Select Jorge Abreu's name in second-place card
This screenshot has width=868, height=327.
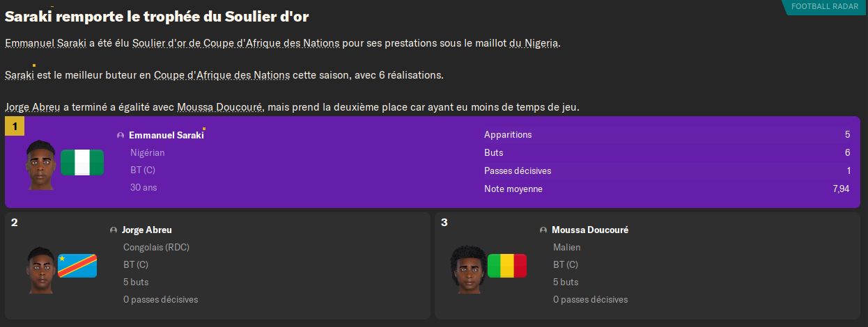[x=146, y=230]
